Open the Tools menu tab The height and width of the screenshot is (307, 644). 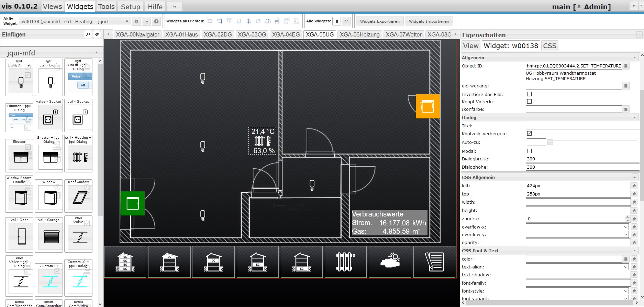pos(106,7)
